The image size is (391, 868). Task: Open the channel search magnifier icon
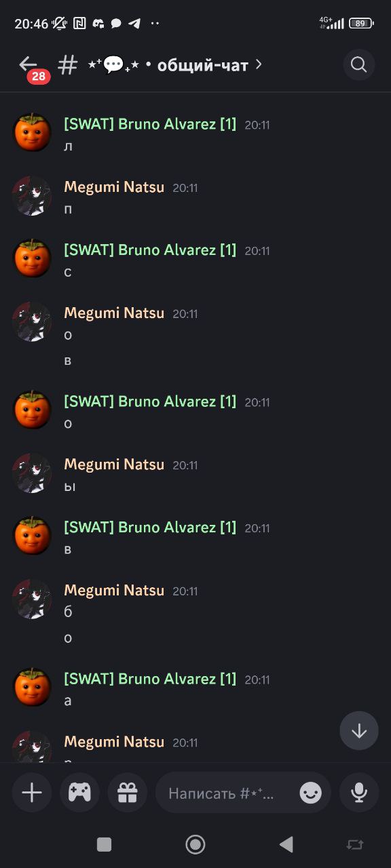click(x=358, y=65)
